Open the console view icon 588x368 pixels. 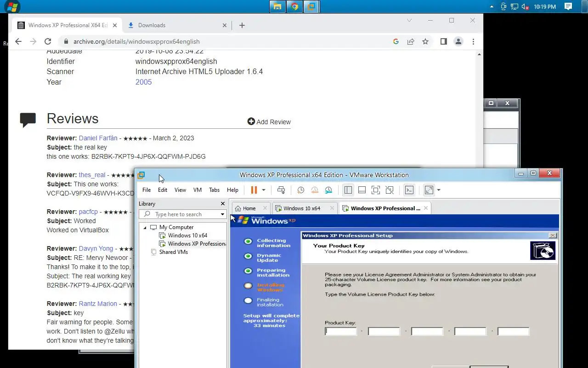(409, 190)
